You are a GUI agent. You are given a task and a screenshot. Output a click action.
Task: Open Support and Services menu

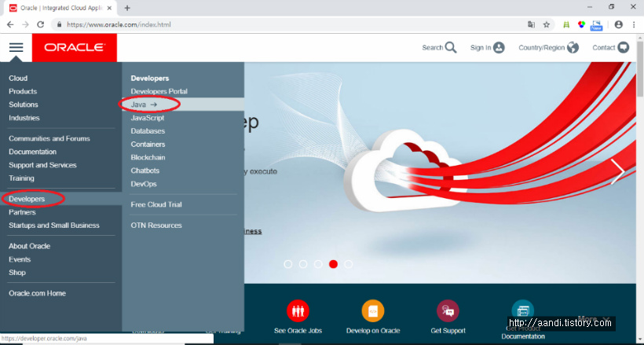click(x=42, y=165)
